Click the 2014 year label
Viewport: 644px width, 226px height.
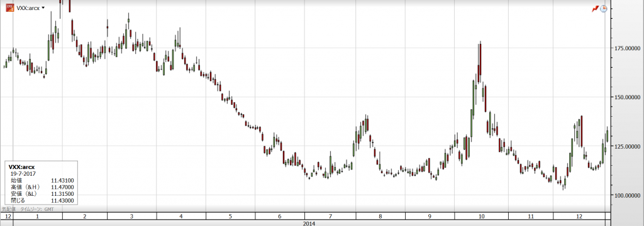pyautogui.click(x=309, y=223)
